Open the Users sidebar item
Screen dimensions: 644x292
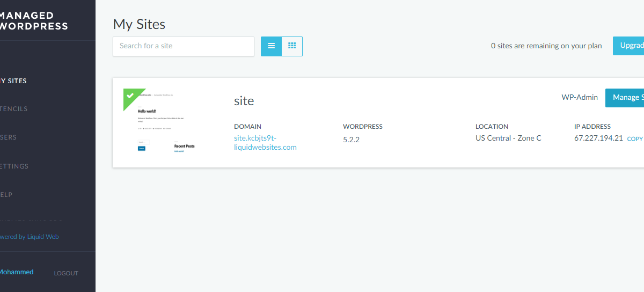click(x=8, y=137)
